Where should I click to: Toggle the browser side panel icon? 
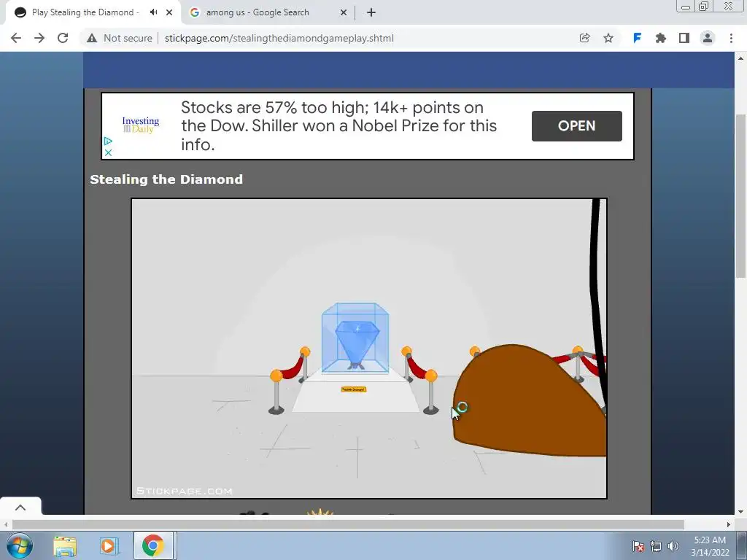684,38
